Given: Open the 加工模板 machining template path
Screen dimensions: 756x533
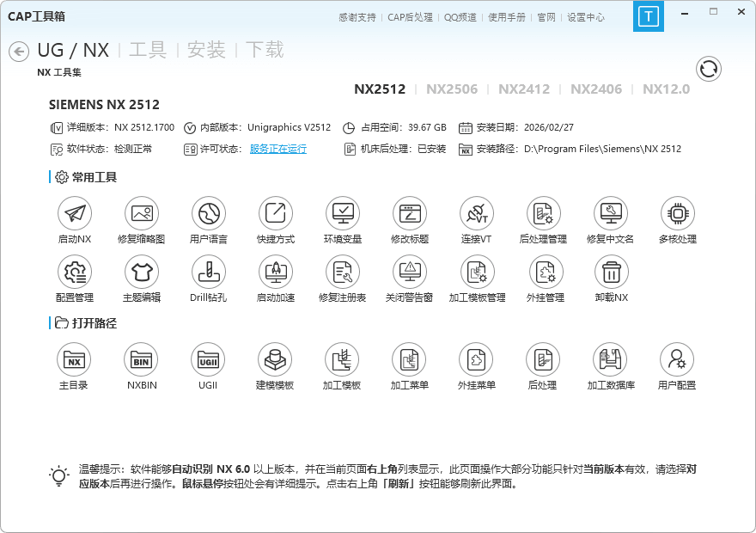Looking at the screenshot, I should [342, 360].
